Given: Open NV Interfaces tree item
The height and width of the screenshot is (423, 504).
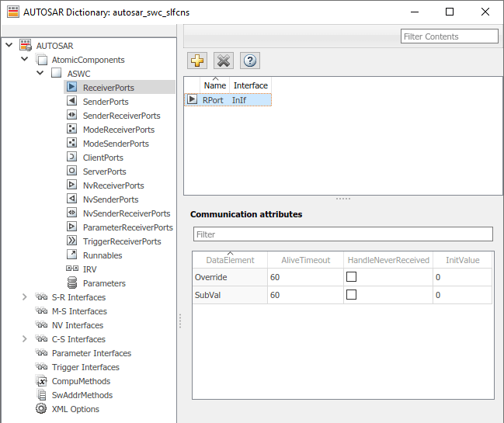Looking at the screenshot, I should pyautogui.click(x=78, y=325).
